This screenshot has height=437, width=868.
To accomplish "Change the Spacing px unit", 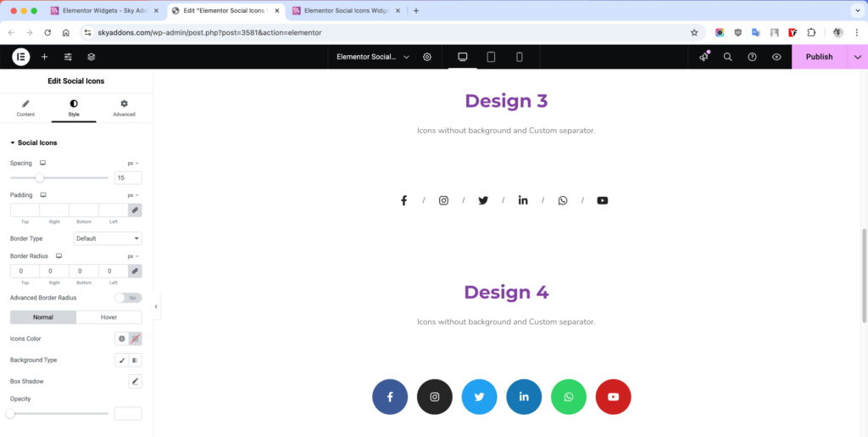I will click(133, 164).
